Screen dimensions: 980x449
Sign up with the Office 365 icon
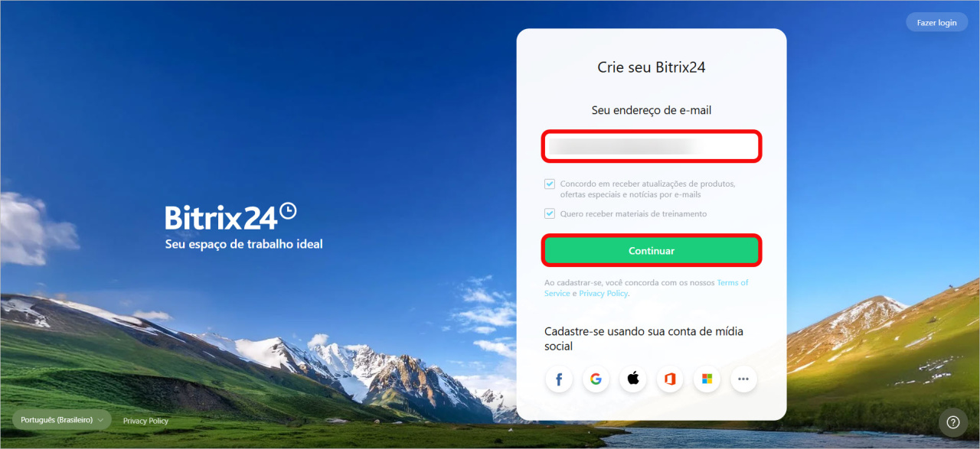670,379
